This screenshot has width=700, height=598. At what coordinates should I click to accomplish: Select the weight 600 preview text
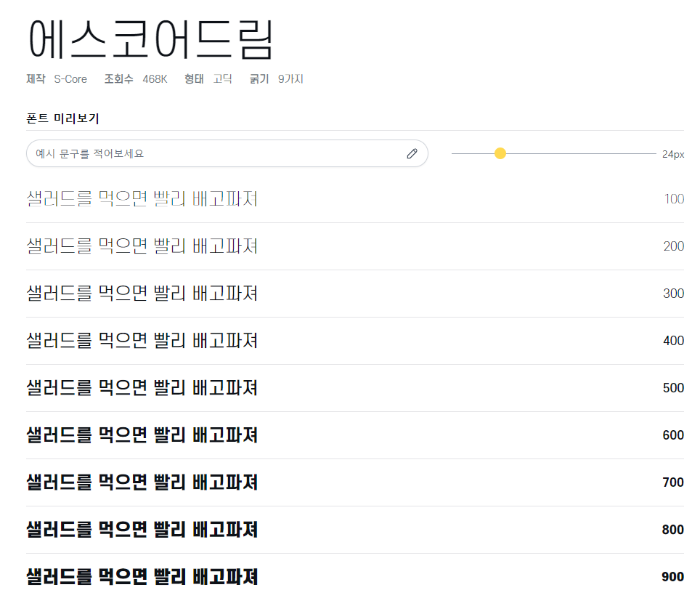142,435
